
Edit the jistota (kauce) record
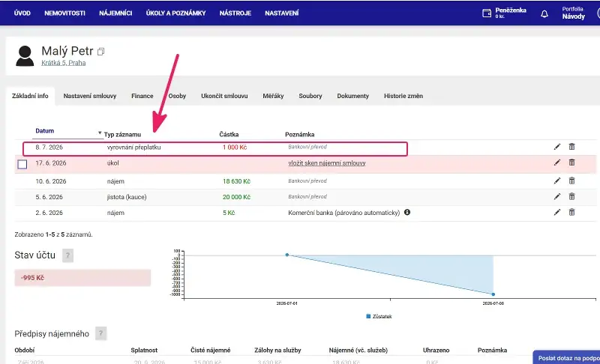(x=557, y=197)
